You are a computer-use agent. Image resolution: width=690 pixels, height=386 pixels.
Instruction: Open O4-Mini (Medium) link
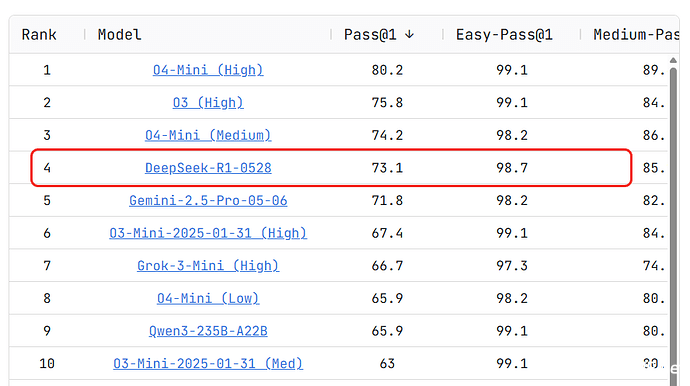pos(208,135)
